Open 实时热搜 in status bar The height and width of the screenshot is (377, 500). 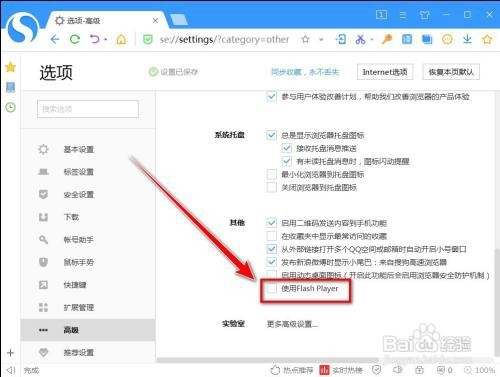point(341,370)
